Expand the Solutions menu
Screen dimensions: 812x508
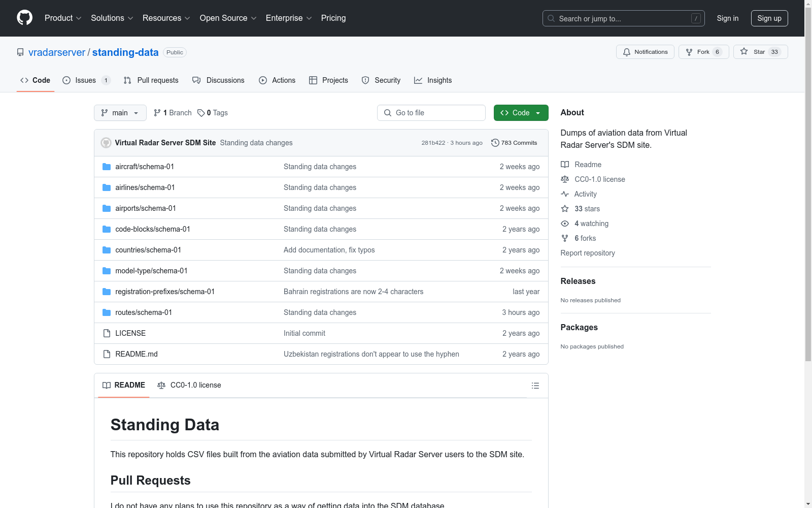(112, 18)
